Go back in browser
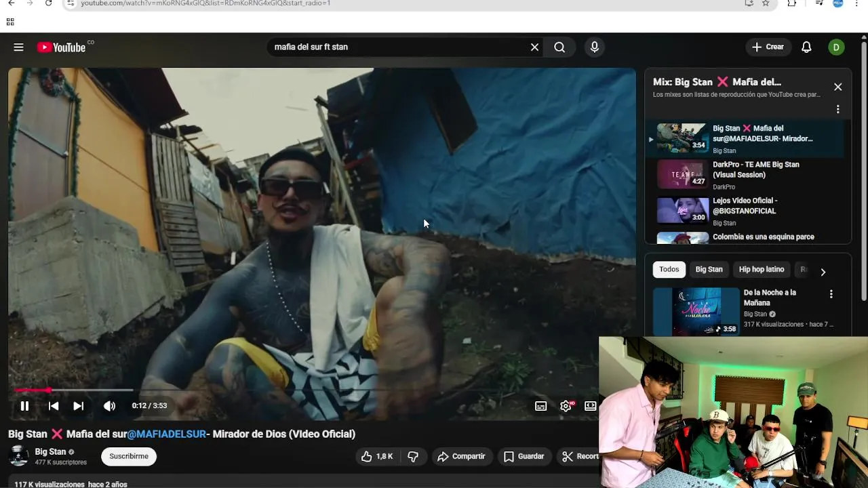 pyautogui.click(x=12, y=3)
